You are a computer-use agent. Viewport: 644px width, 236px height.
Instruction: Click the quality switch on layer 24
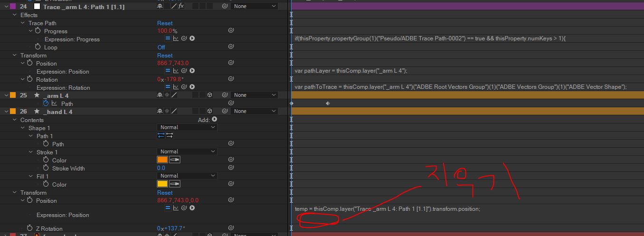[174, 6]
